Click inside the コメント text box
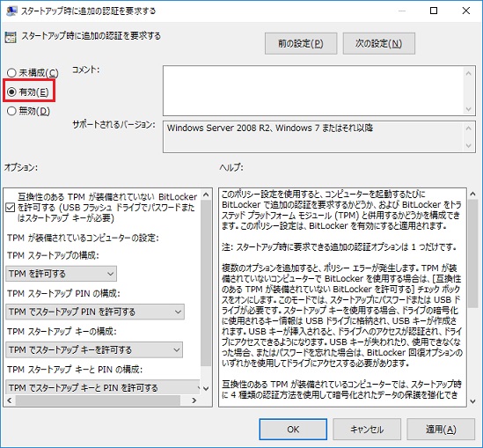Screen dimensions: 483x448 312,91
